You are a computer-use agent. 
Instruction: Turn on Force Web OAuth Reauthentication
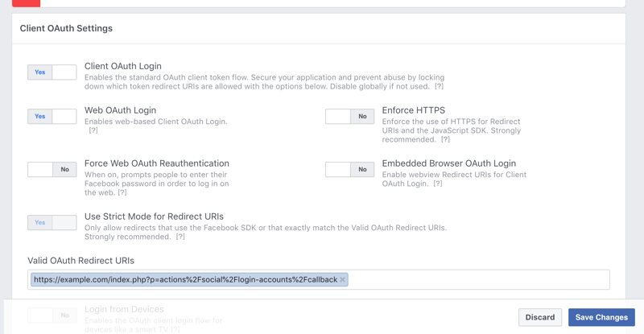point(52,170)
